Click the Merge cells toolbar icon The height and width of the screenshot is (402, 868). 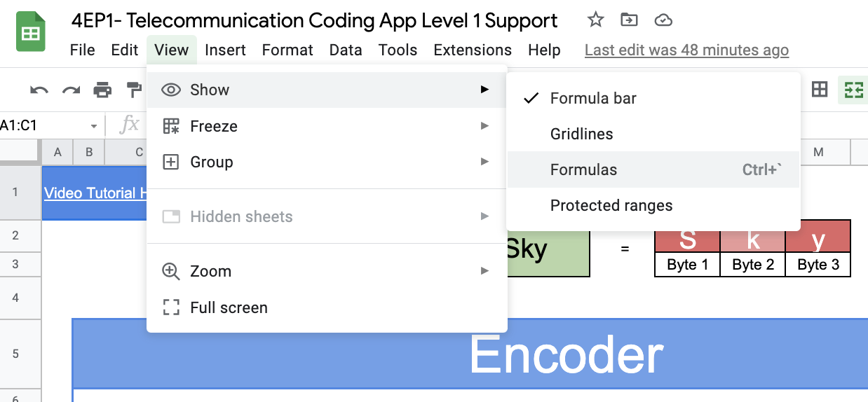pyautogui.click(x=853, y=90)
